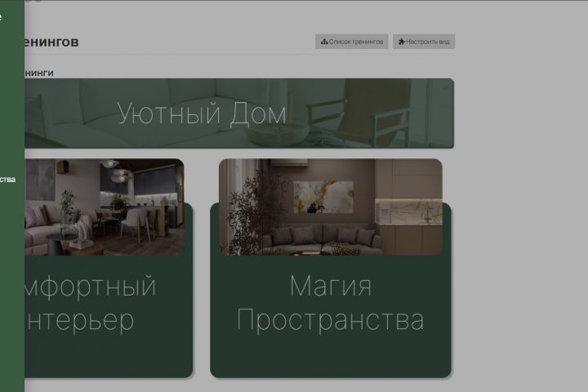Click the puzzle icon in Настроить вид
588x392 pixels.
coord(401,42)
